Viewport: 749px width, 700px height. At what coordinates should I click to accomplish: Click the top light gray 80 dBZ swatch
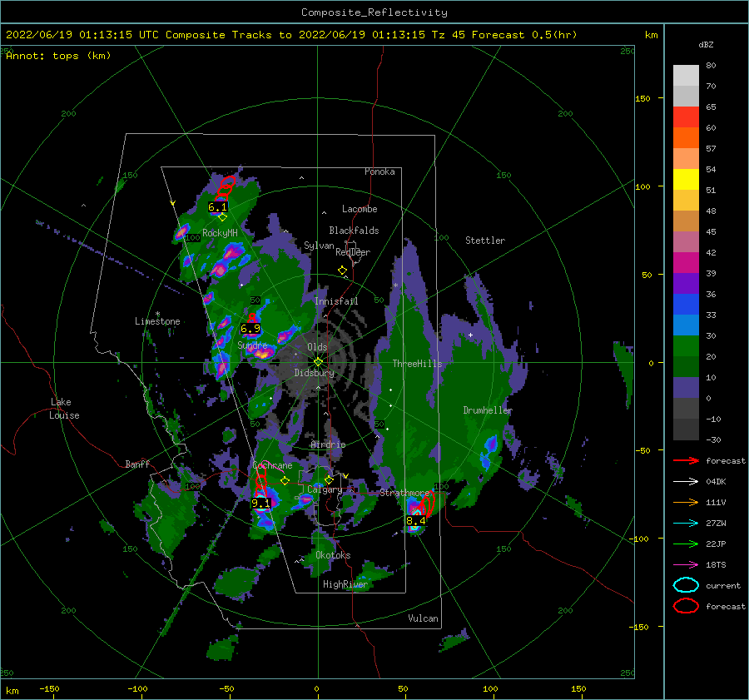(x=686, y=76)
